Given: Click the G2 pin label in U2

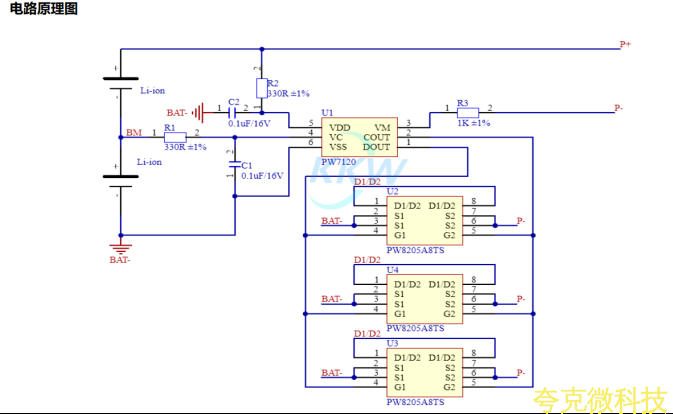Looking at the screenshot, I should pyautogui.click(x=449, y=236).
